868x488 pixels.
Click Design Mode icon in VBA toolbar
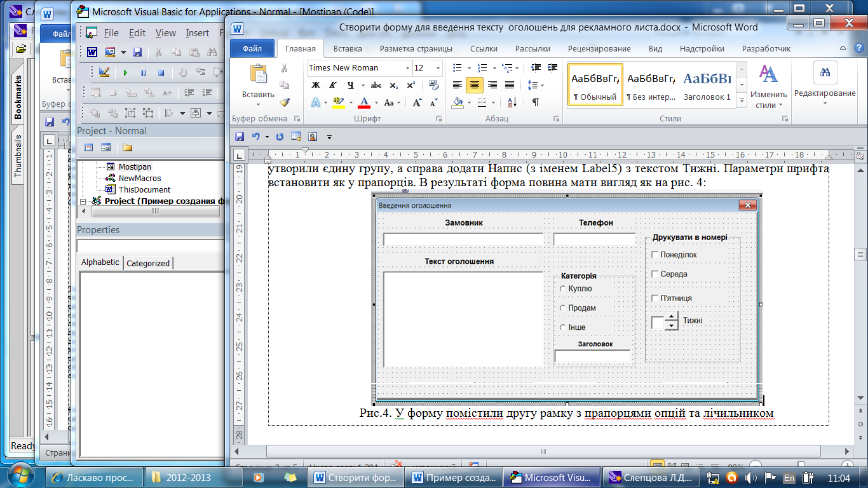[104, 72]
